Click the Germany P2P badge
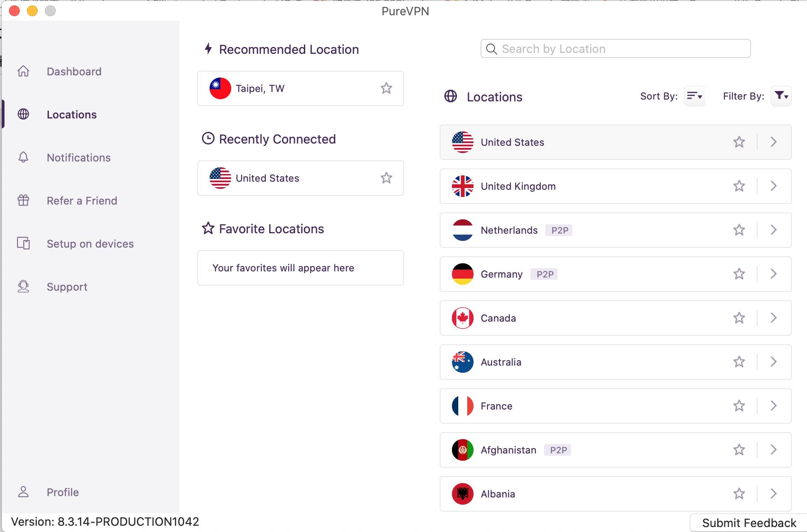The image size is (807, 532). [x=544, y=274]
